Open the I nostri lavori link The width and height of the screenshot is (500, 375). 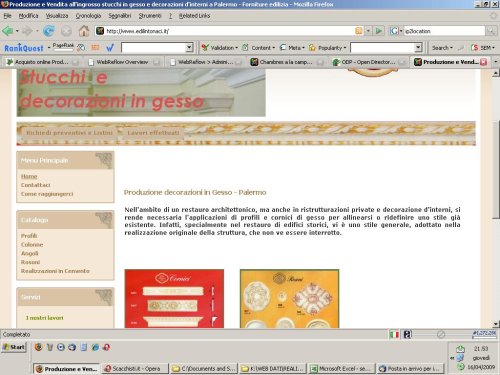[45, 318]
